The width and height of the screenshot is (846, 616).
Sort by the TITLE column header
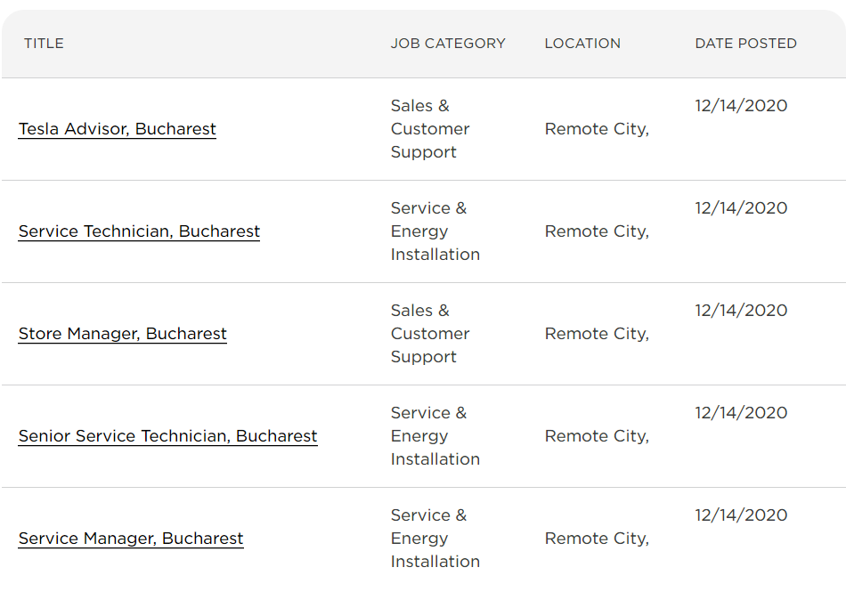pyautogui.click(x=44, y=43)
